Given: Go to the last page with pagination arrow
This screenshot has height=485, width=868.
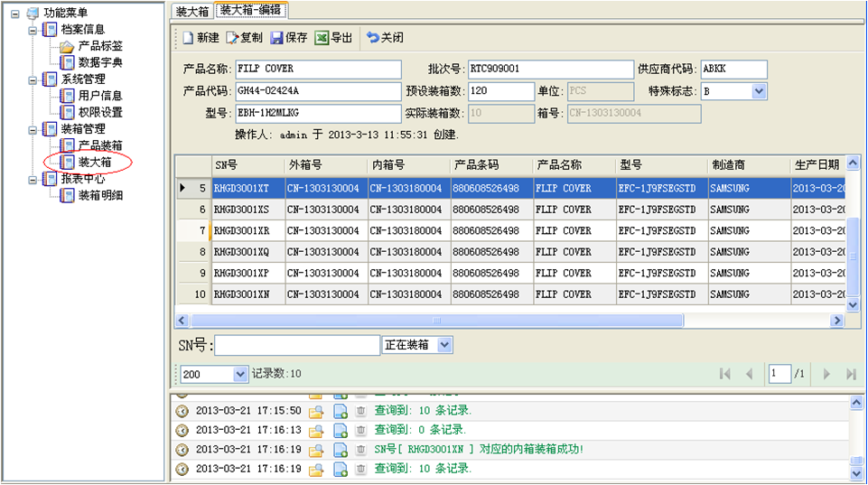Looking at the screenshot, I should [x=850, y=374].
